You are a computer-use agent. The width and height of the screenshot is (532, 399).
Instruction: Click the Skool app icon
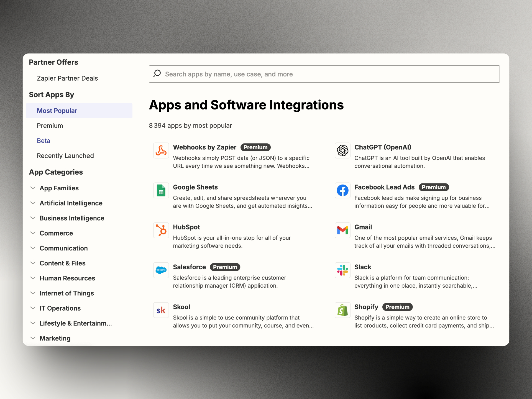pos(161,310)
